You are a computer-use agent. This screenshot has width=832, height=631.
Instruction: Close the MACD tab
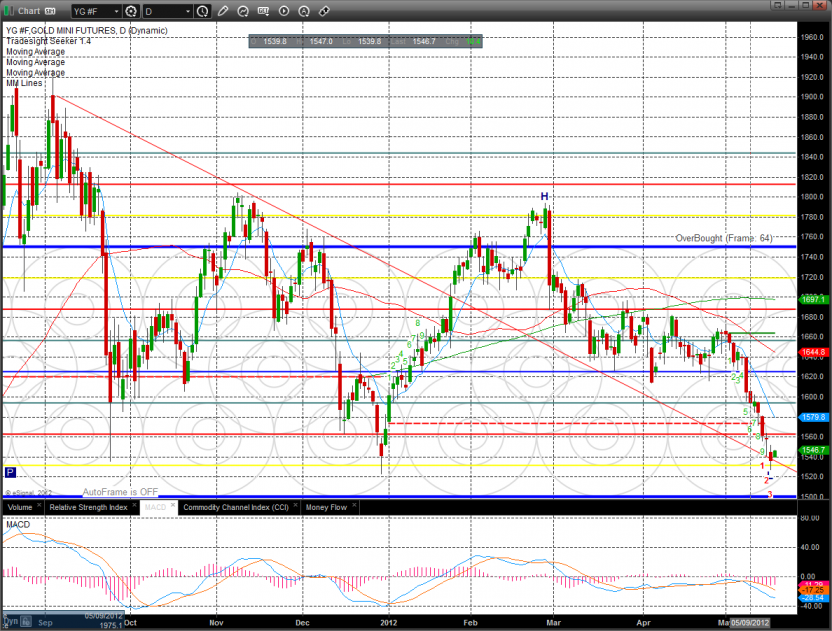173,505
